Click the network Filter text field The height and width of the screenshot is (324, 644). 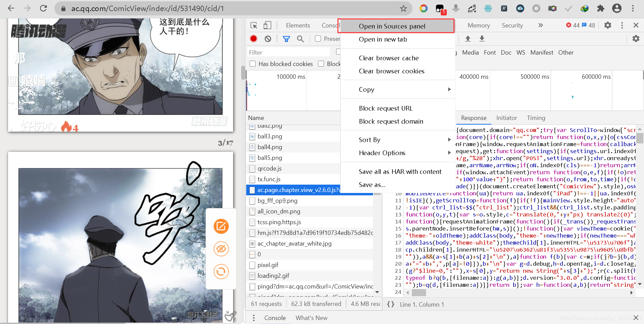pos(288,52)
